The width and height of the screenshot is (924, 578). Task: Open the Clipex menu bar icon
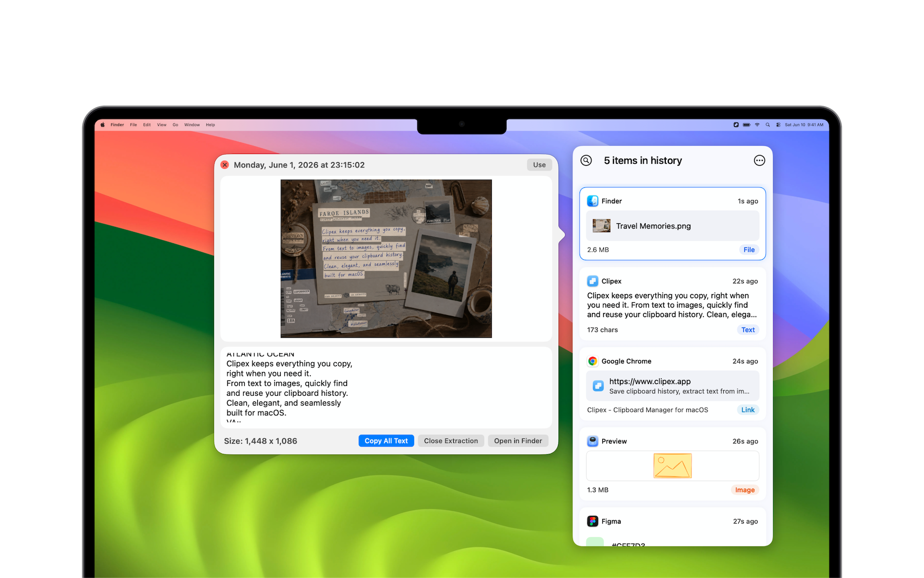coord(736,125)
